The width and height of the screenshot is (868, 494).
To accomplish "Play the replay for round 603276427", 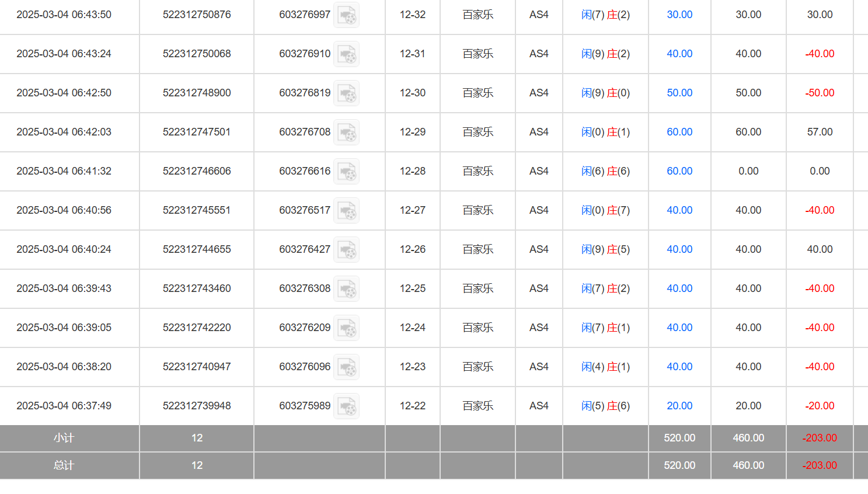I will click(x=347, y=250).
